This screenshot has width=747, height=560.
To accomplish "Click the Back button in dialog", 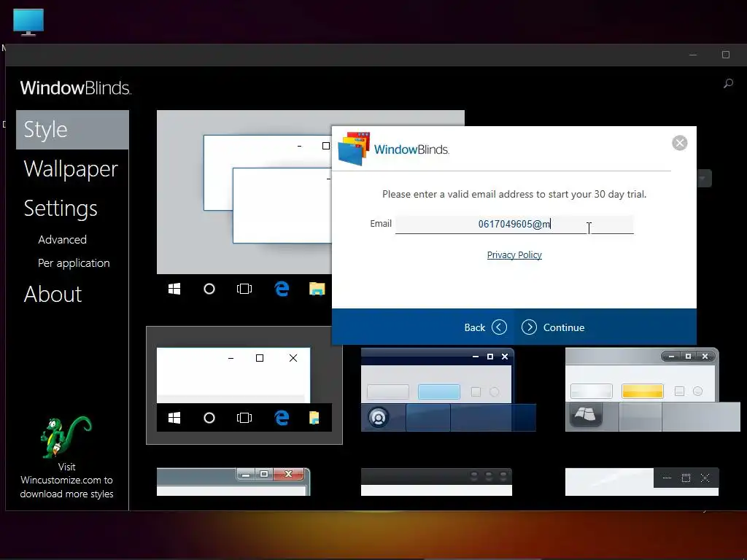I will click(x=485, y=327).
